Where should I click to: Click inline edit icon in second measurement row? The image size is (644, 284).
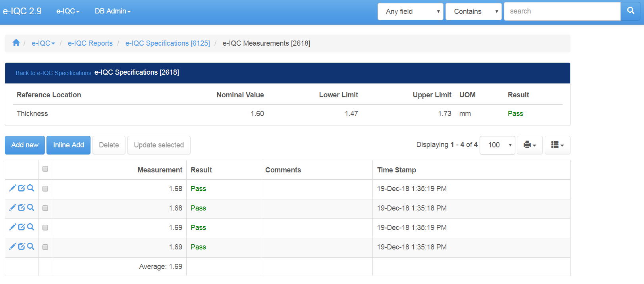click(x=21, y=208)
